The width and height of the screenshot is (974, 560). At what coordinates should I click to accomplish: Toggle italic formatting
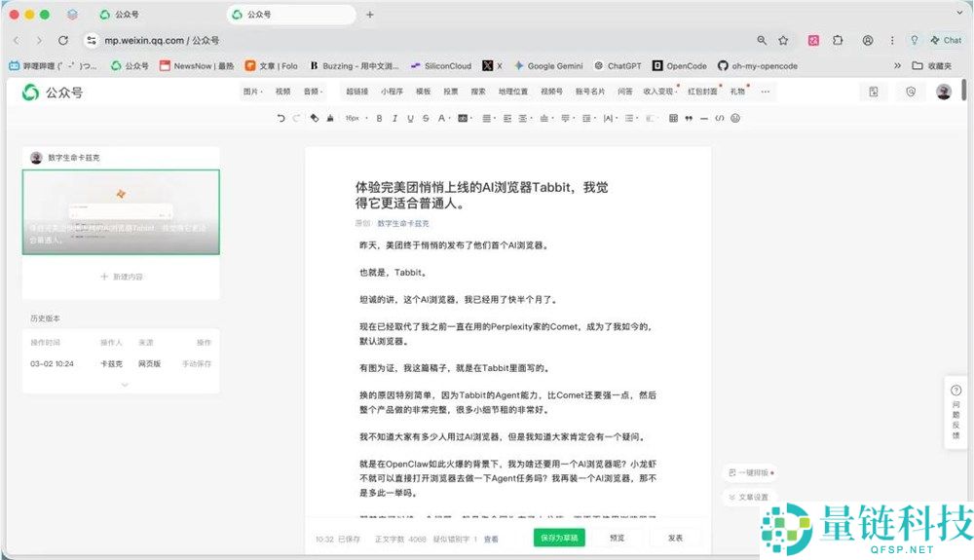394,118
